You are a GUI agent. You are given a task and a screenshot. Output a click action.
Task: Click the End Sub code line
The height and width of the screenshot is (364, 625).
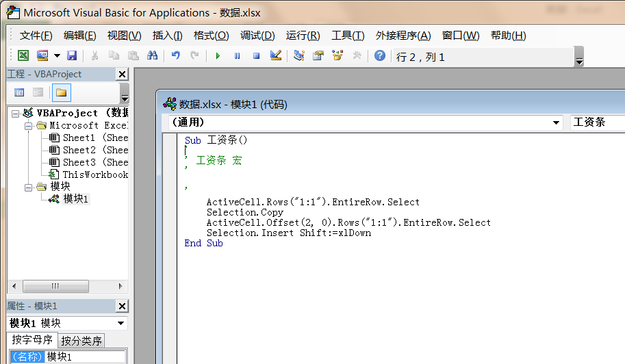[203, 244]
